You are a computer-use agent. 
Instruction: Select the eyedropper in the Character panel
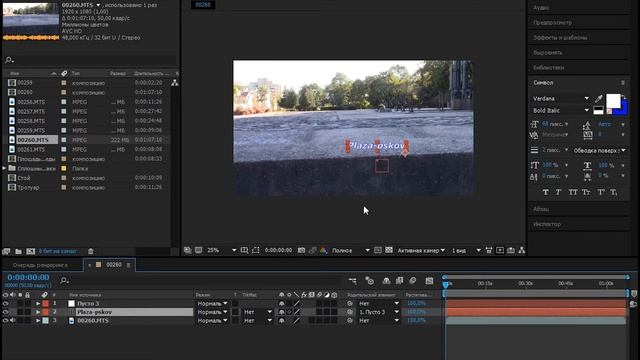[598, 98]
